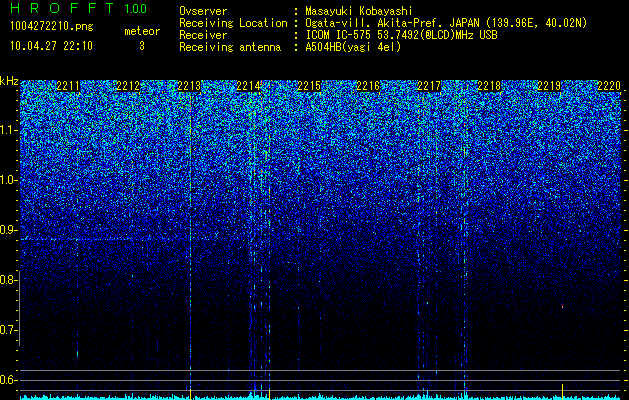Click the yellow meteor tick below 2213
629x400 pixels.
pos(190,394)
